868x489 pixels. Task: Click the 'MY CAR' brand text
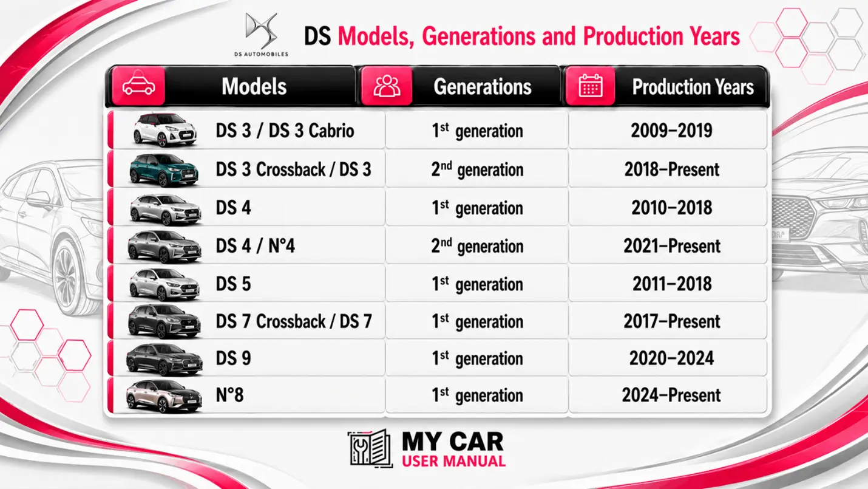pos(453,441)
